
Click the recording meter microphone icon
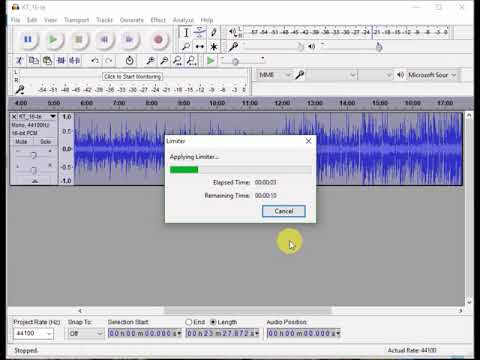pyautogui.click(x=233, y=47)
